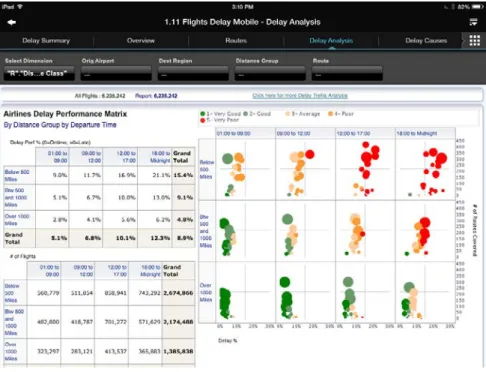Click the 1- Very Good green legend dot
Viewport: 486px width, 372px height.
coord(202,114)
